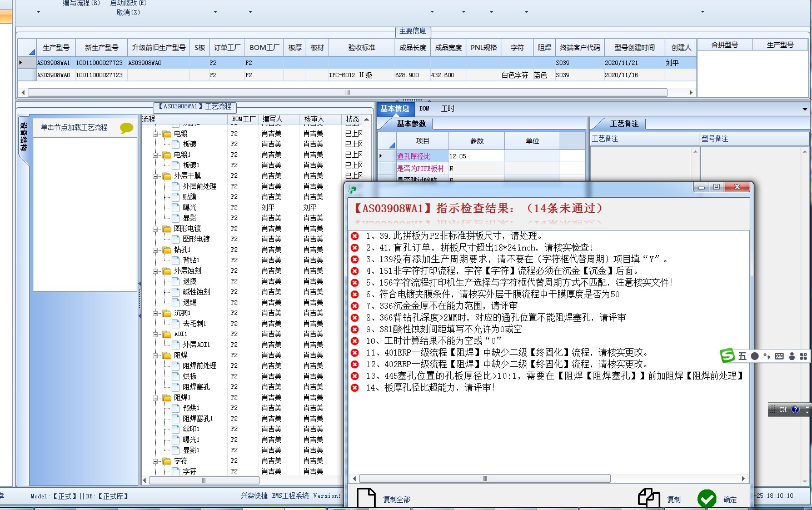
Task: Click the language bar help icon
Action: click(795, 409)
